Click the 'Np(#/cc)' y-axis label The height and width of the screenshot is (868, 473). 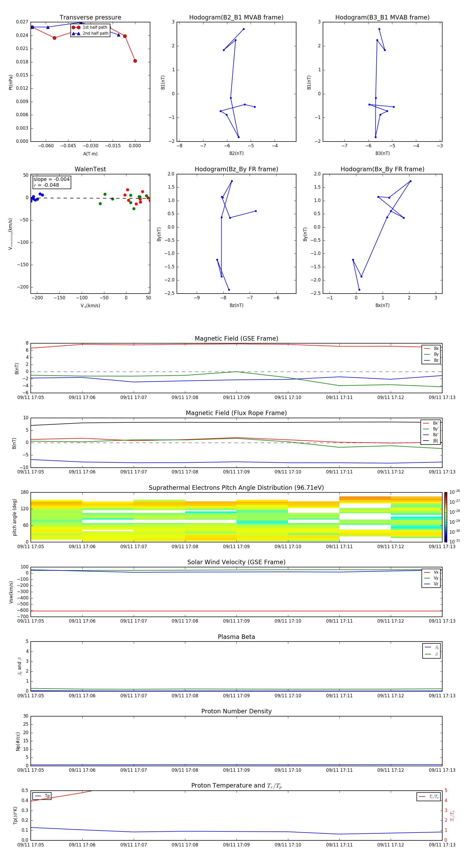pos(18,741)
